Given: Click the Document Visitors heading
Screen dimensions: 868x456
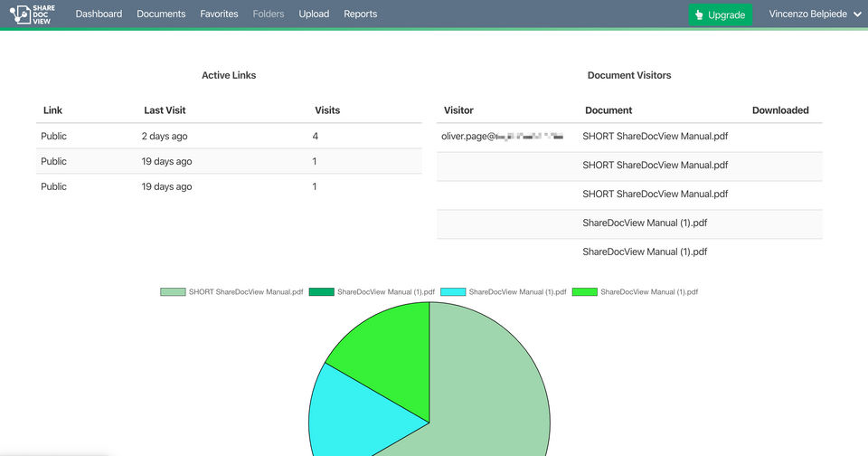Looking at the screenshot, I should click(x=629, y=75).
